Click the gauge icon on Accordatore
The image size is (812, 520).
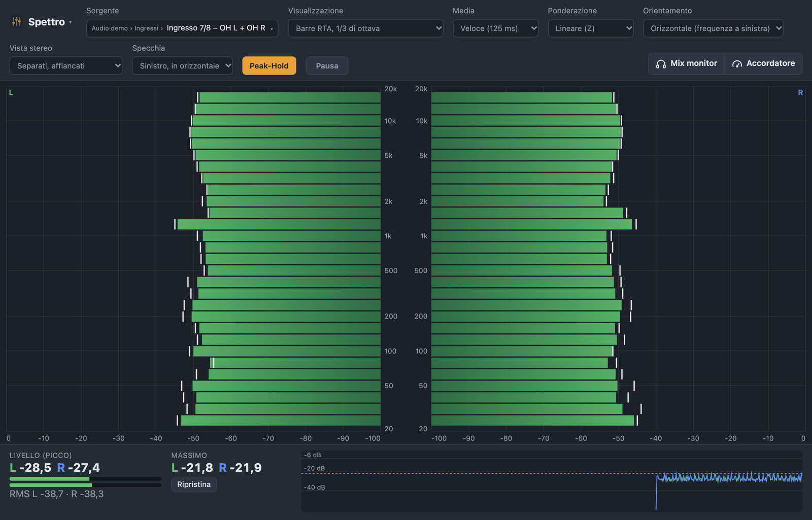(x=737, y=64)
